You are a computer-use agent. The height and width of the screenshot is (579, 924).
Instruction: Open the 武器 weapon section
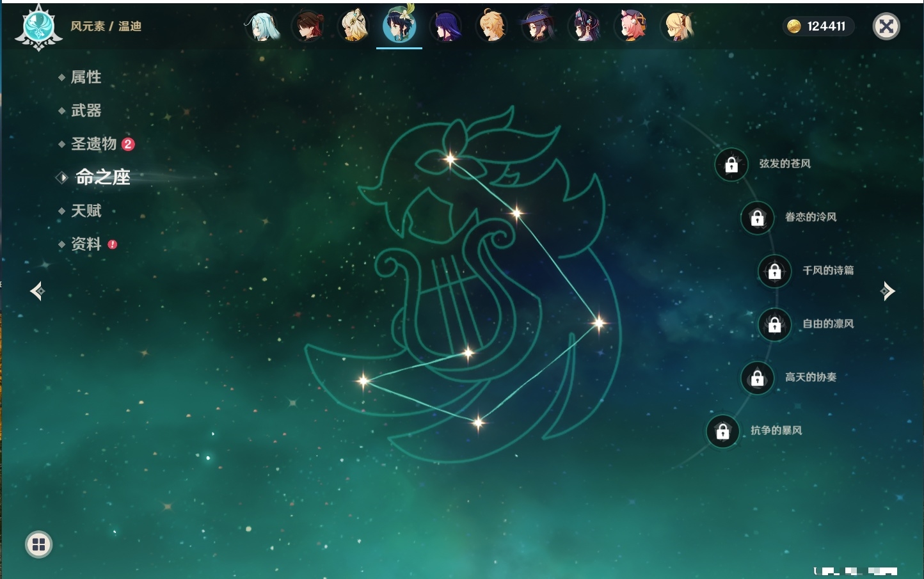coord(86,111)
